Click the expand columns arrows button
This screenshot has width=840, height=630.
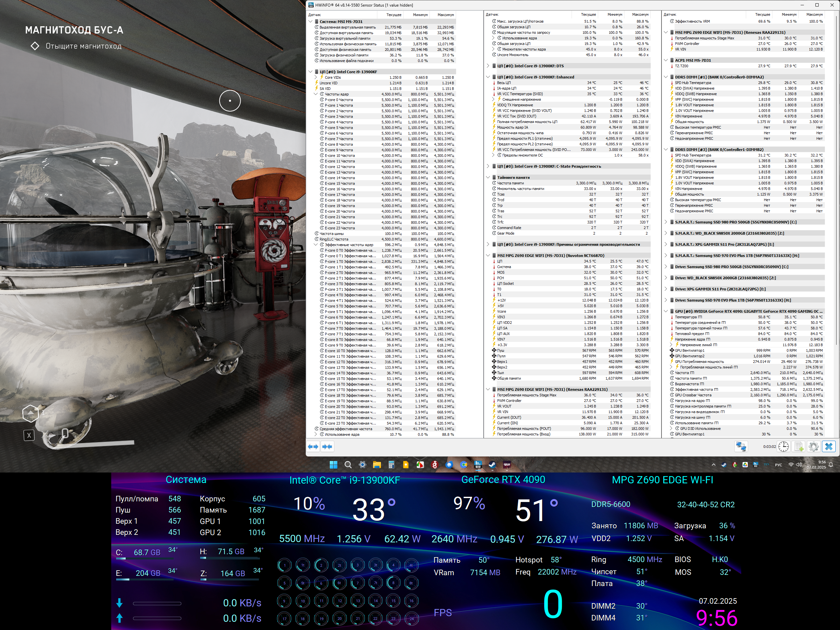tap(313, 447)
